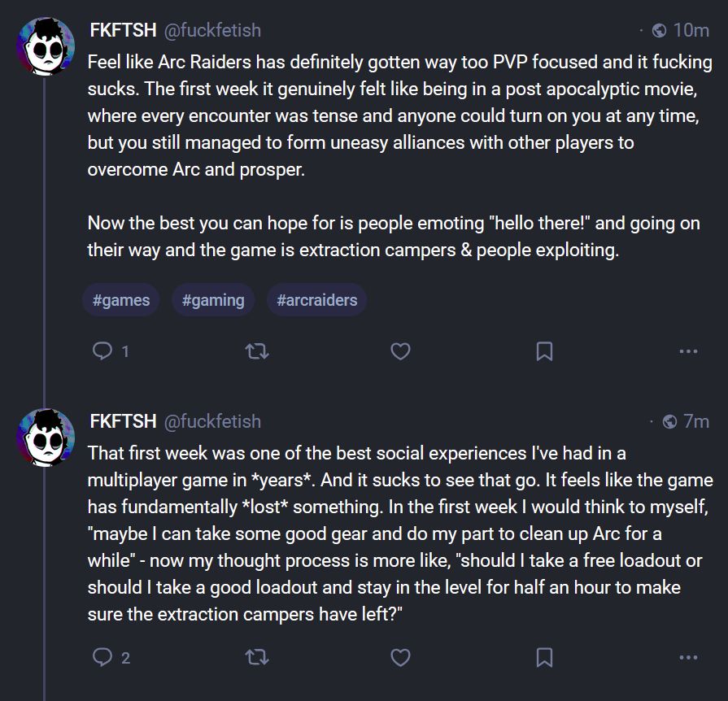This screenshot has width=728, height=701.
Task: Open the #games hashtag
Action: 121,300
